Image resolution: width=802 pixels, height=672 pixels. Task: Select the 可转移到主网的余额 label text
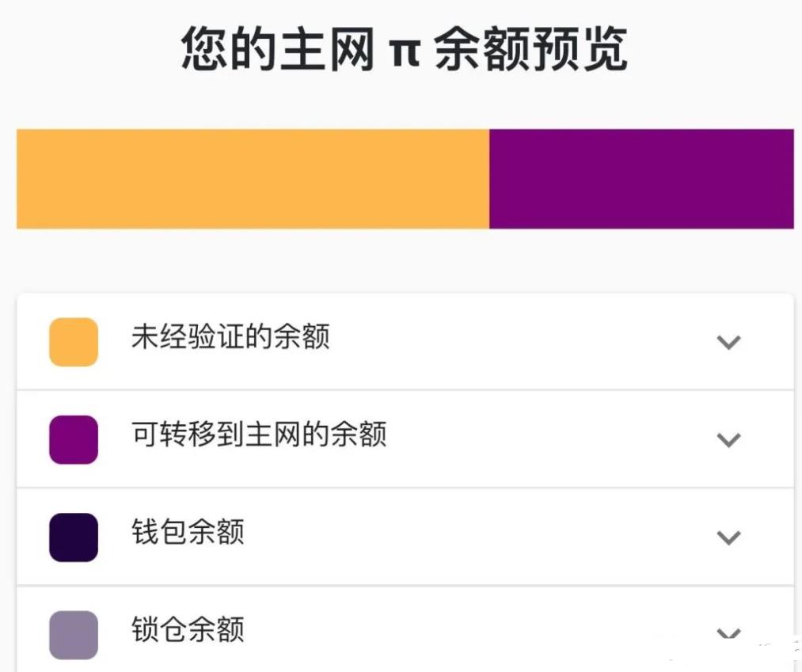point(259,435)
